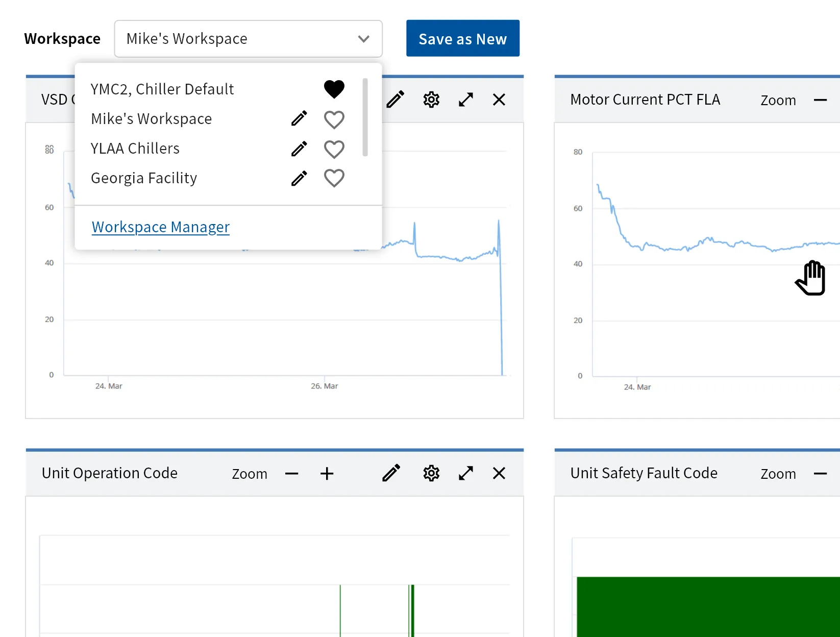Screen dimensions: 840x637
Task: Open settings gear on VSD chart panel
Action: pyautogui.click(x=431, y=100)
